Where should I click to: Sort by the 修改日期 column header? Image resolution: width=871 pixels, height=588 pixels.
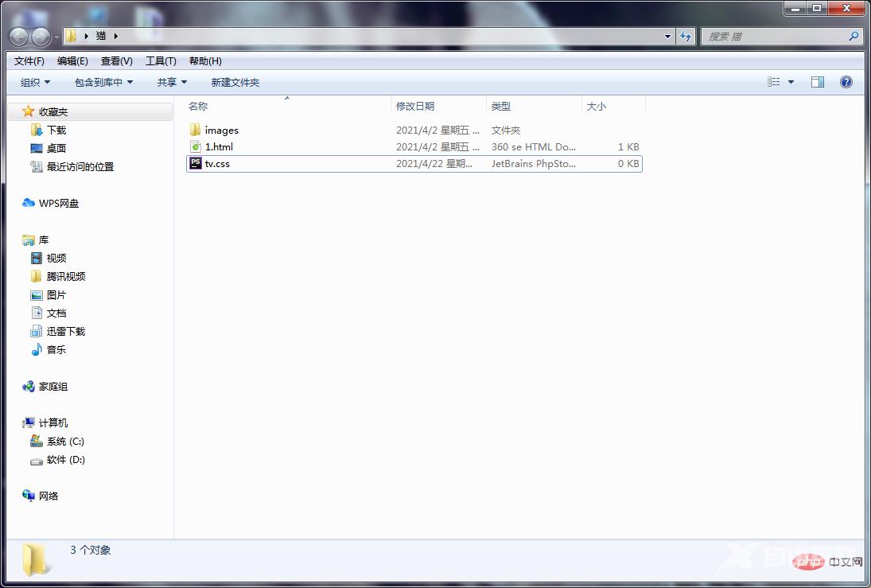pyautogui.click(x=415, y=107)
